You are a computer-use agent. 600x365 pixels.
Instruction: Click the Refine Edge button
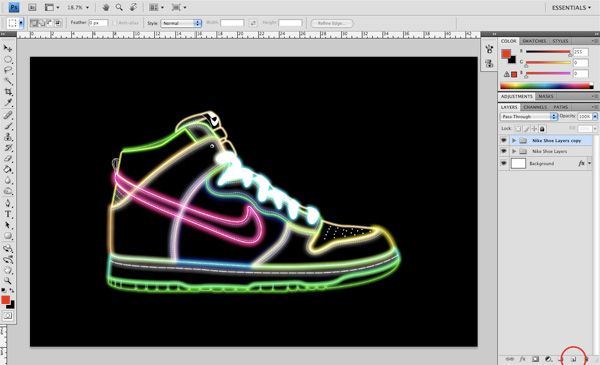pyautogui.click(x=332, y=23)
